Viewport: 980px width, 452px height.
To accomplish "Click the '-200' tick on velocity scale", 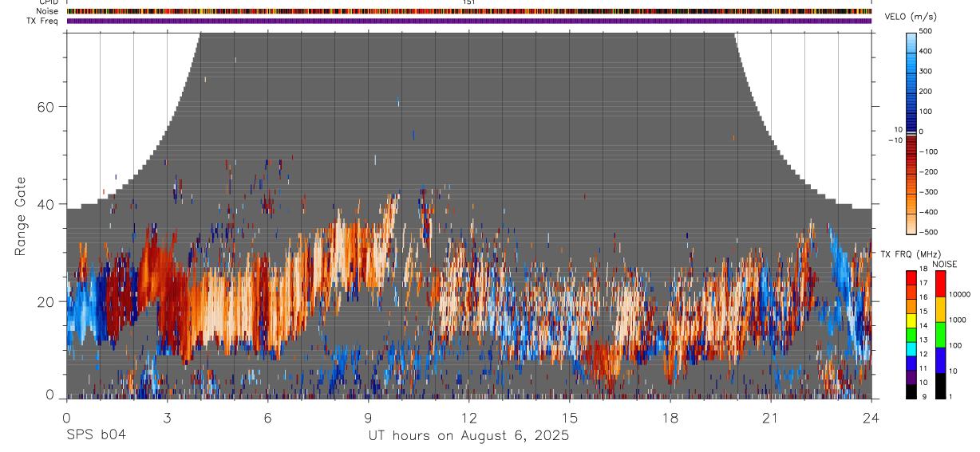I will (x=927, y=172).
